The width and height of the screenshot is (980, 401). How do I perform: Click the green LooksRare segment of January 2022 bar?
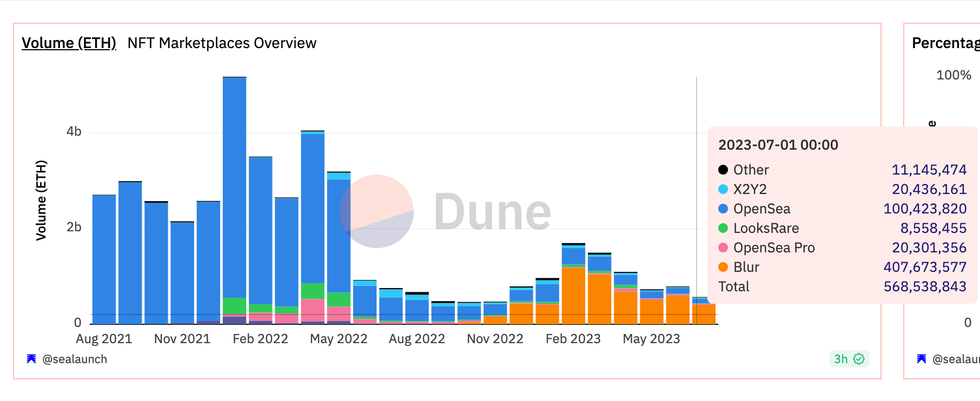(x=234, y=306)
